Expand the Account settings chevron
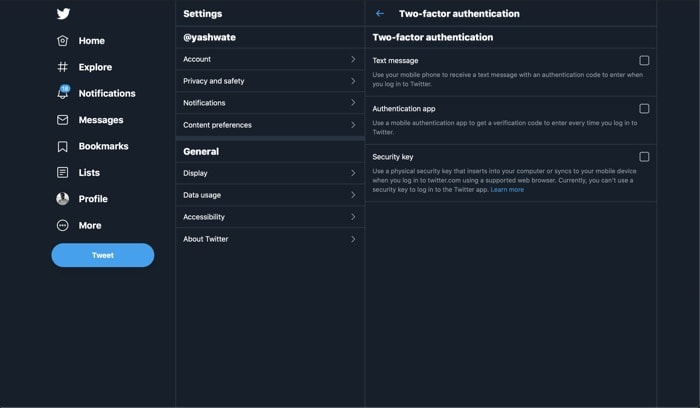This screenshot has height=408, width=700. point(353,59)
